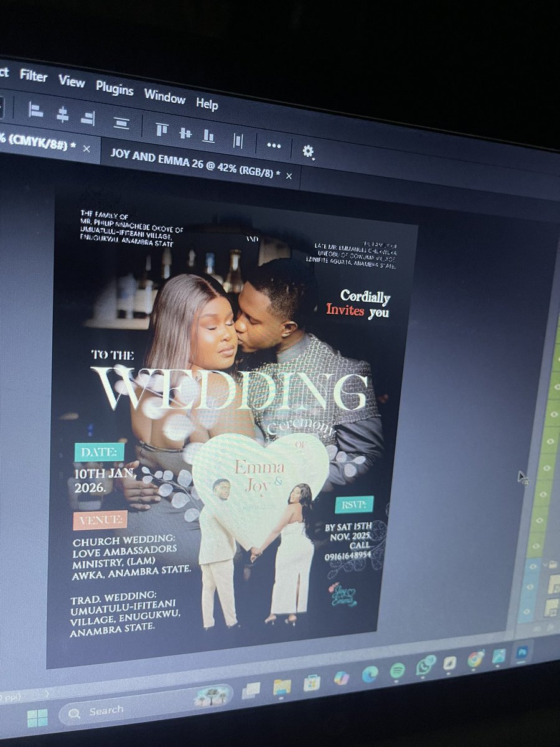
Task: Select the teal RSVP: label on canvas
Action: [x=354, y=504]
